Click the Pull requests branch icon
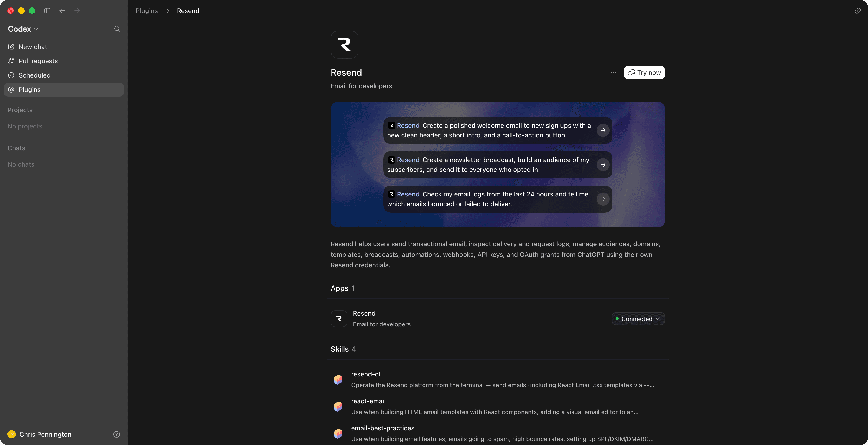This screenshot has width=868, height=445. [11, 61]
